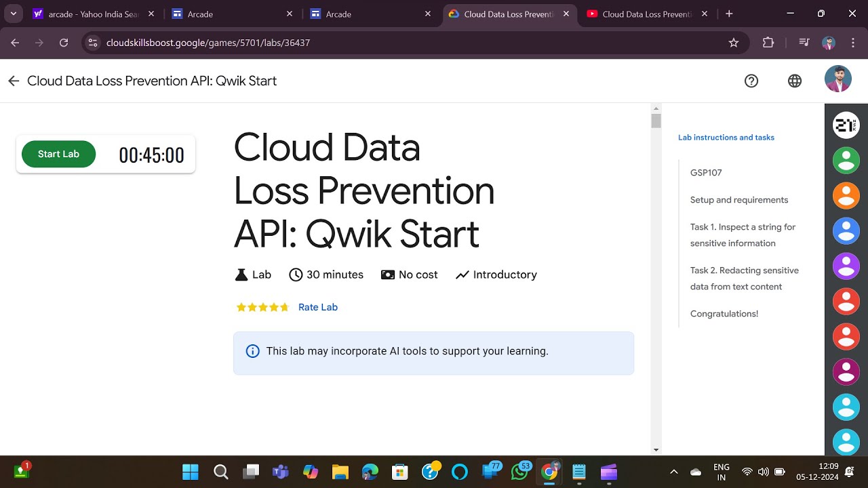Jump to the GSP107 section

coord(706,173)
